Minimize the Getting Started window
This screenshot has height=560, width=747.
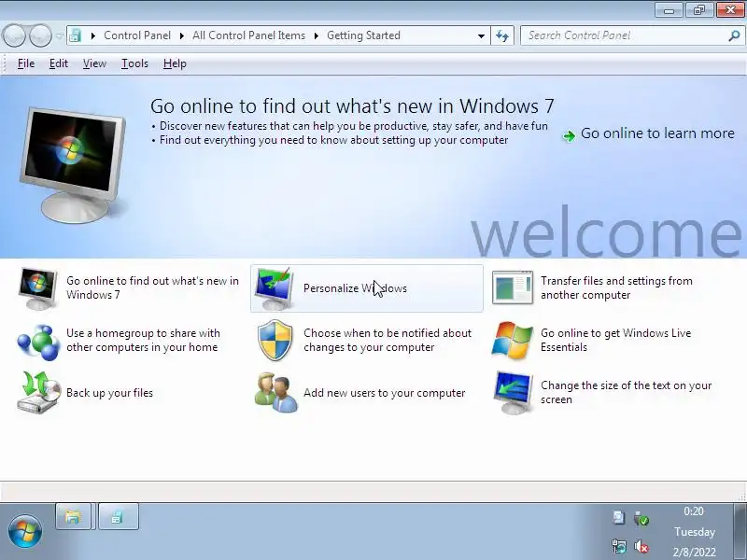pyautogui.click(x=669, y=10)
